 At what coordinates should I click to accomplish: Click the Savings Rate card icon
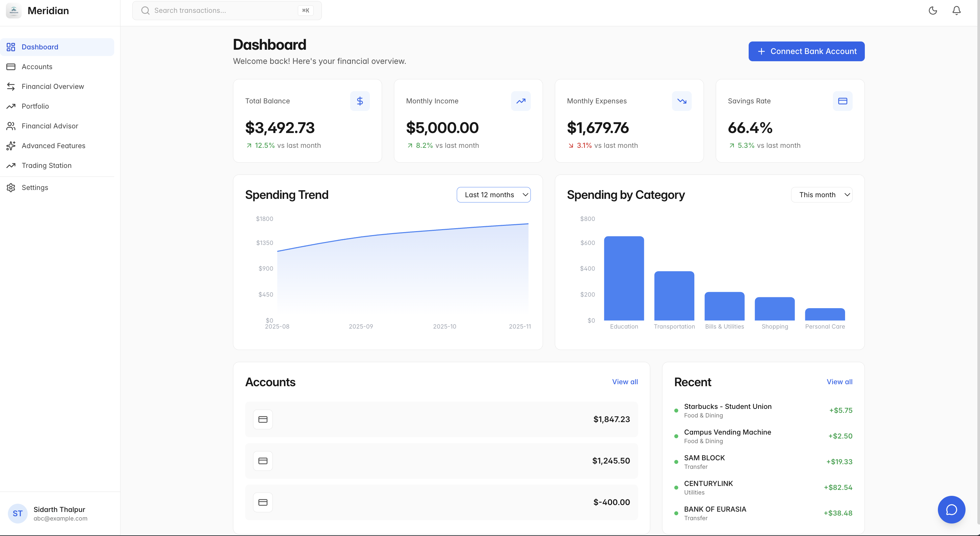pyautogui.click(x=842, y=101)
